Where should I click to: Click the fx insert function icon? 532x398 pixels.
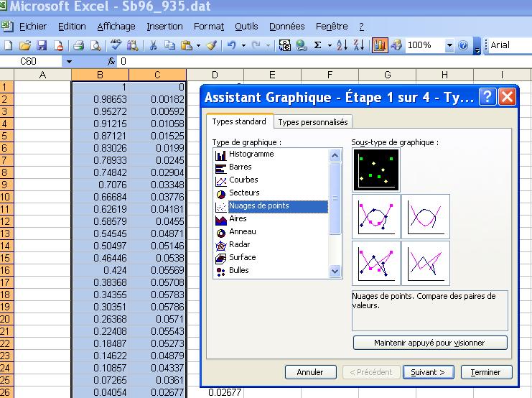tap(111, 62)
